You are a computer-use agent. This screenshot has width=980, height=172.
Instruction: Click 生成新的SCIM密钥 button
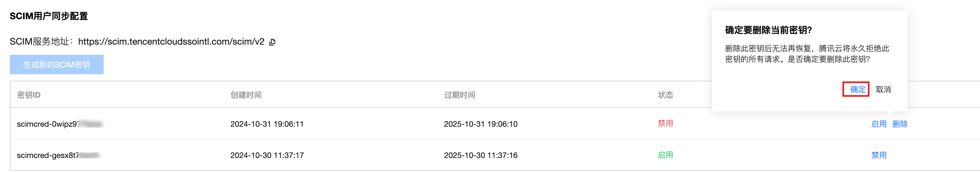[x=57, y=65]
